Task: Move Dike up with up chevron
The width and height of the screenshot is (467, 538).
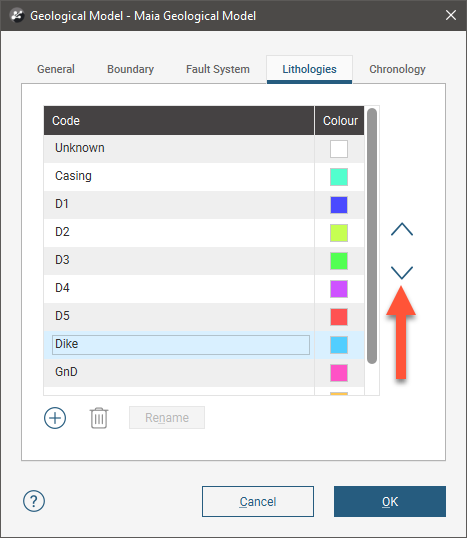Action: coord(402,229)
